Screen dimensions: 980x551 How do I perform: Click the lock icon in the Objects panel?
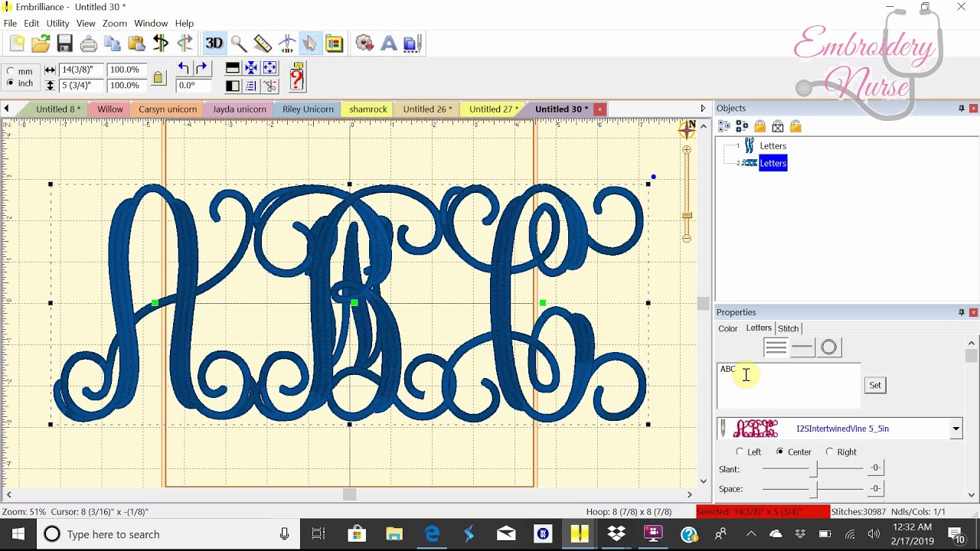pos(760,126)
